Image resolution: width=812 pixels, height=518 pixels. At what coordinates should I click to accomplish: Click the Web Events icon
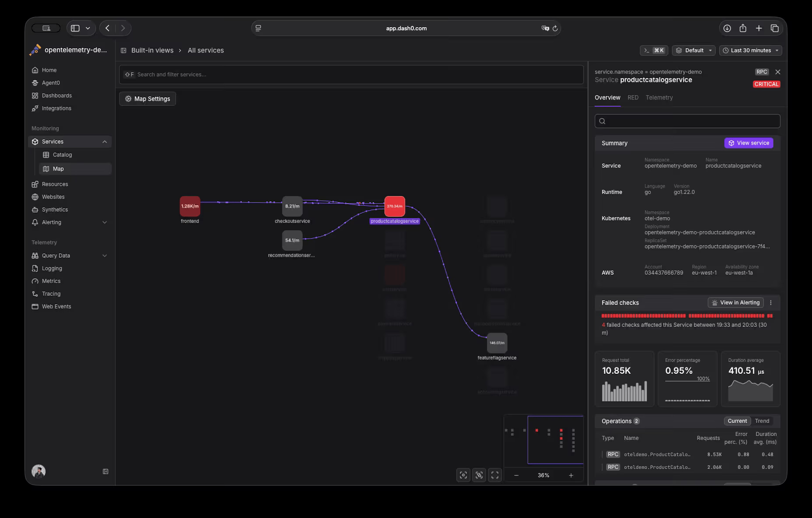35,306
